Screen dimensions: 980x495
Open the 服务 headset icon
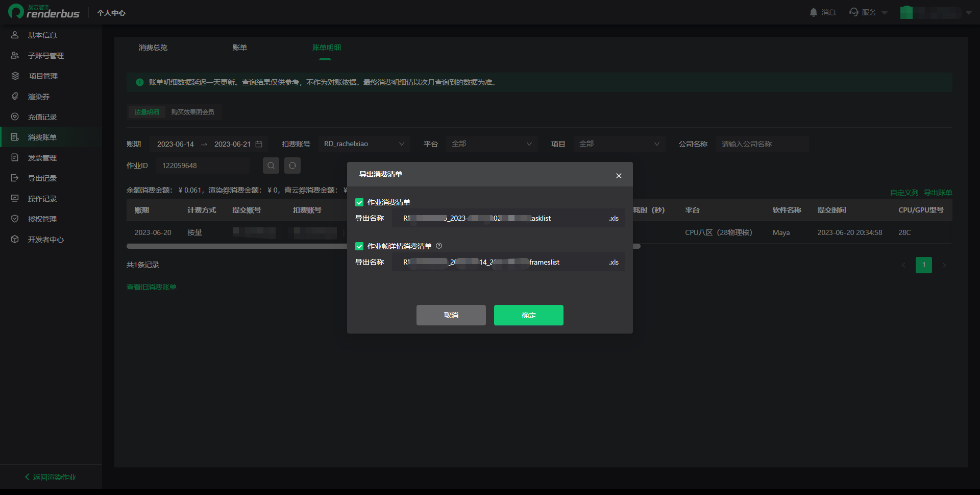click(853, 12)
